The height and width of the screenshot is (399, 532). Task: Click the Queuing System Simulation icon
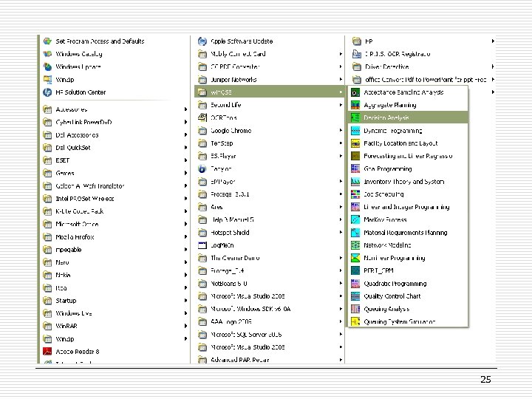[x=356, y=321]
